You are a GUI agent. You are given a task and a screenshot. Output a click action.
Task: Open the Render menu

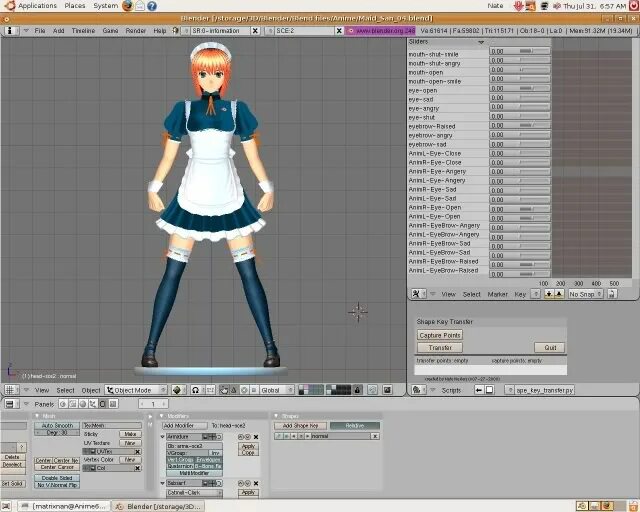(x=136, y=31)
